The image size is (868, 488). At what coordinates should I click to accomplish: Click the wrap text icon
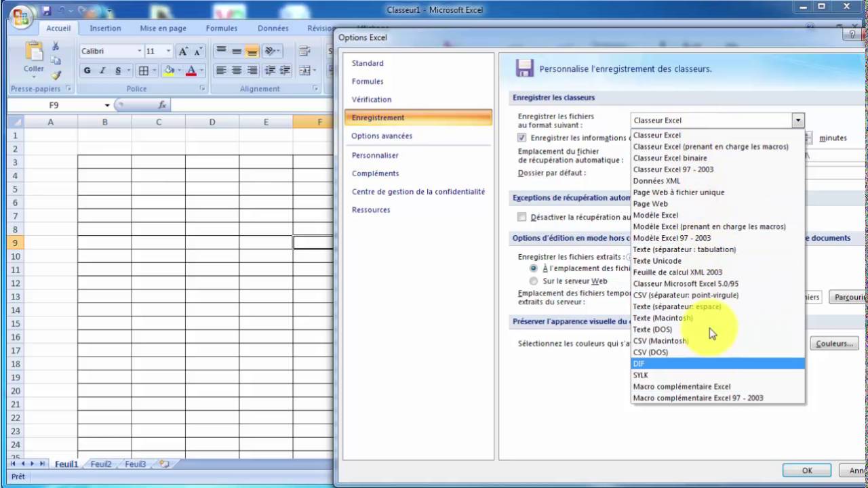[x=305, y=52]
